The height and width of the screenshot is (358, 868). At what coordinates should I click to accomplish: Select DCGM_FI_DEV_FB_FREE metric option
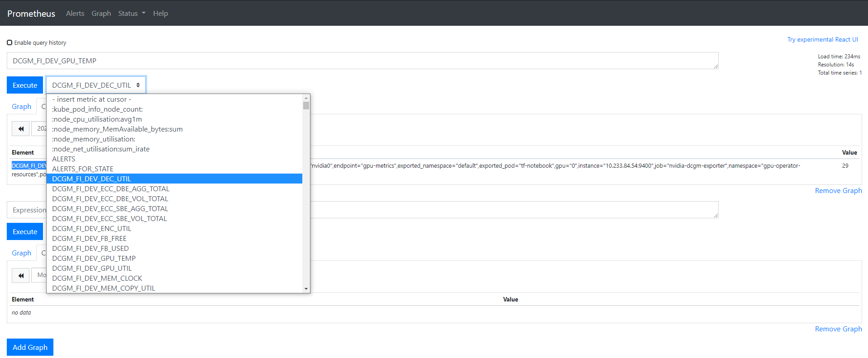pos(174,239)
